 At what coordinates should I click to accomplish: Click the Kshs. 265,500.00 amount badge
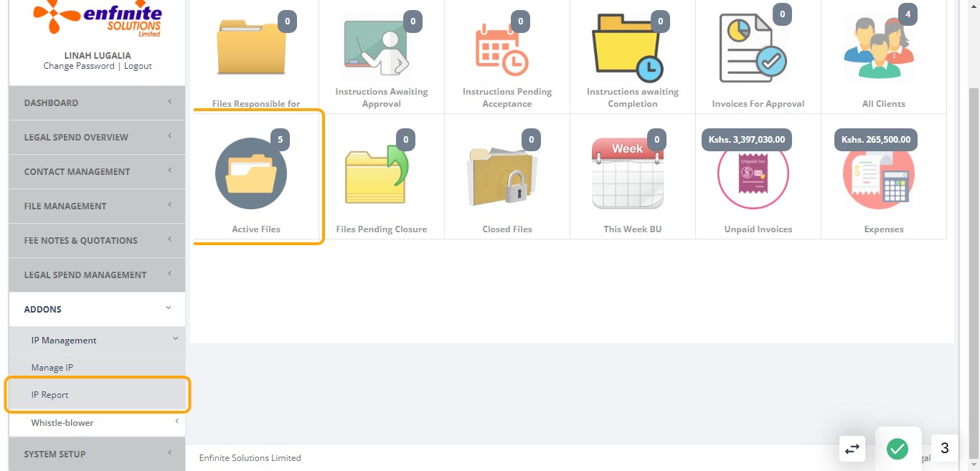click(x=876, y=140)
